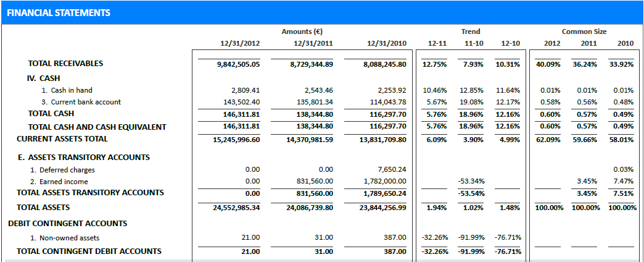
Task: Click the E. ASSETS TRANSITORY ACCOUNTS section heading
Action: (x=84, y=158)
